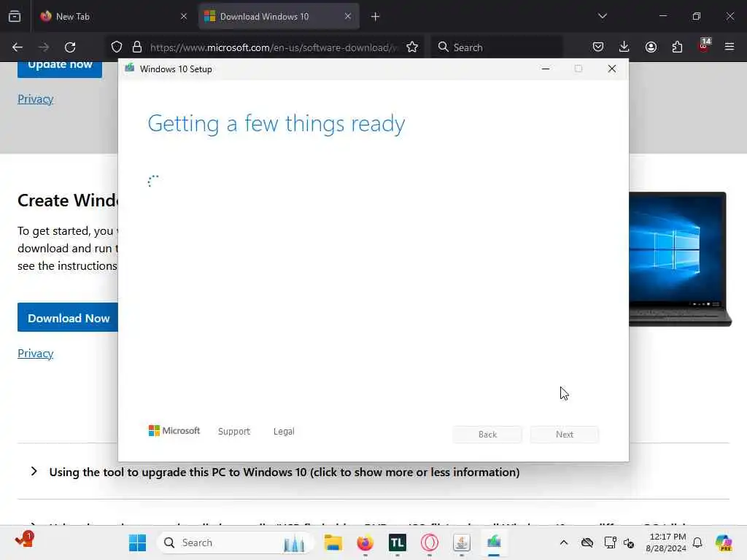
Task: Open the Windows Start menu
Action: [138, 542]
